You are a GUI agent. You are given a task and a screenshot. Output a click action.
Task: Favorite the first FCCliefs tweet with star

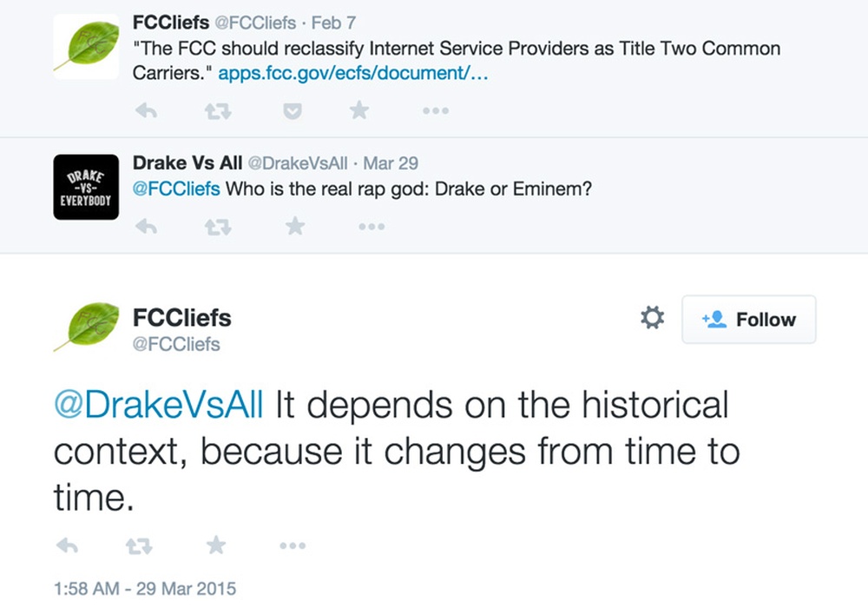359,110
